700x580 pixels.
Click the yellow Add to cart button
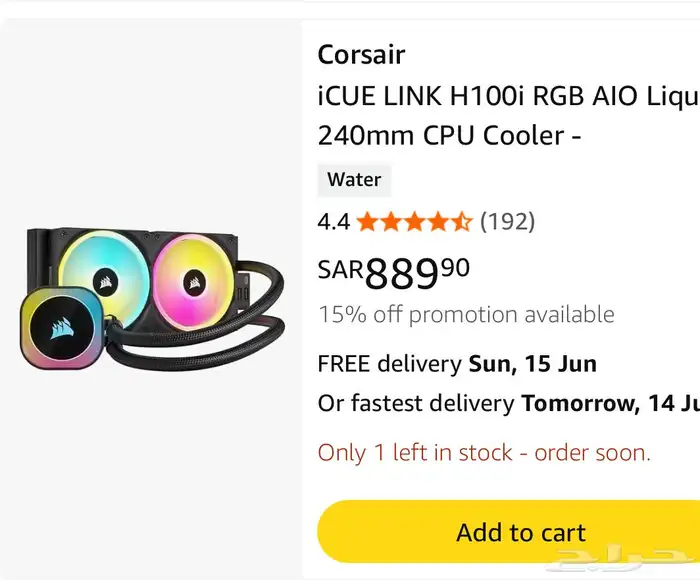click(508, 532)
